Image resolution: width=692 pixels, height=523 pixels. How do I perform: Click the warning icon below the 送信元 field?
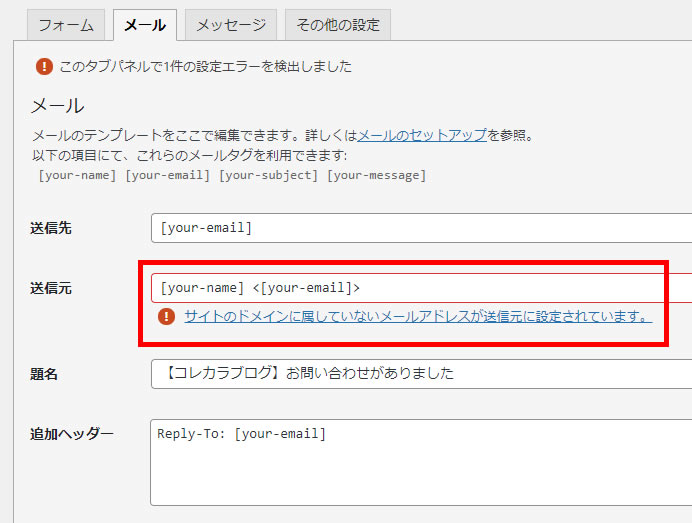point(166,317)
